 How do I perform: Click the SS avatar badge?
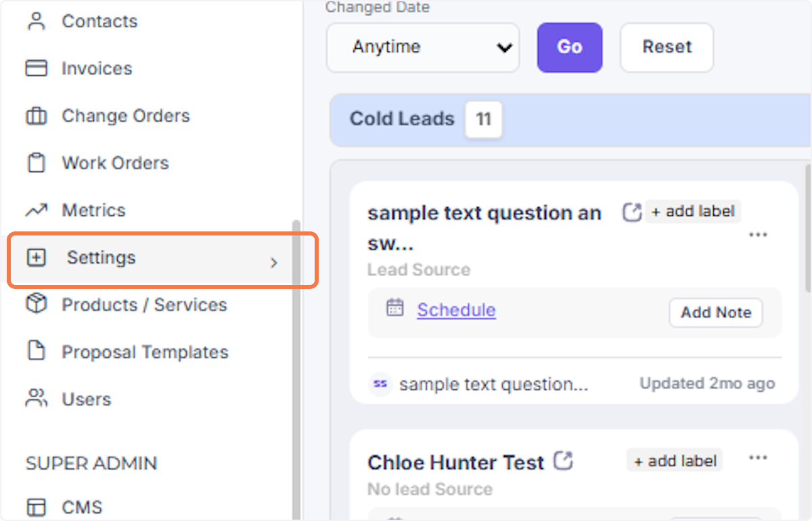[x=380, y=384]
